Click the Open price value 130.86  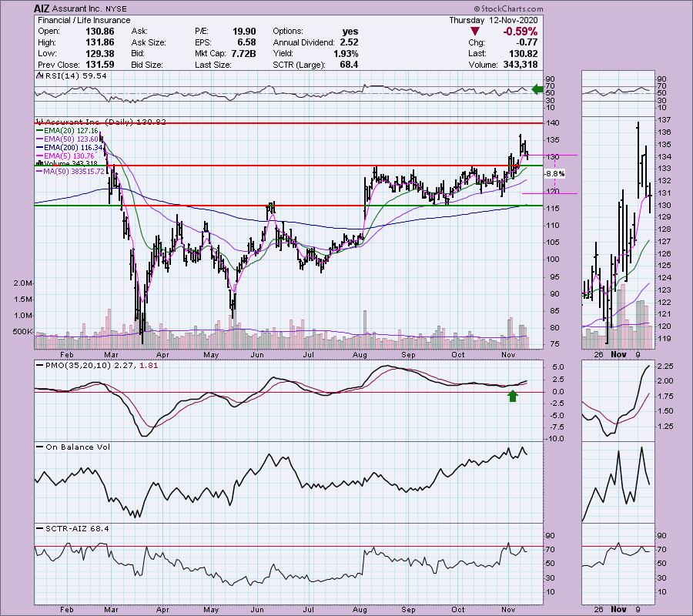(x=100, y=32)
